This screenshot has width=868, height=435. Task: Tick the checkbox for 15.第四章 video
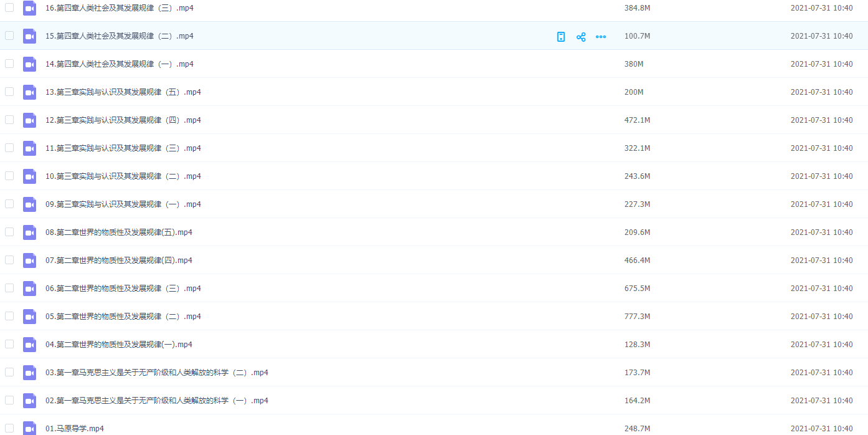point(9,36)
